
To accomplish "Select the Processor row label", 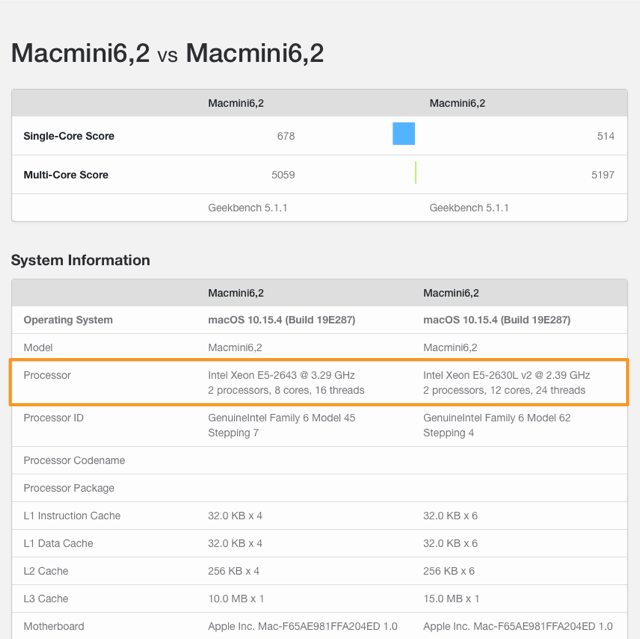I will pyautogui.click(x=47, y=375).
